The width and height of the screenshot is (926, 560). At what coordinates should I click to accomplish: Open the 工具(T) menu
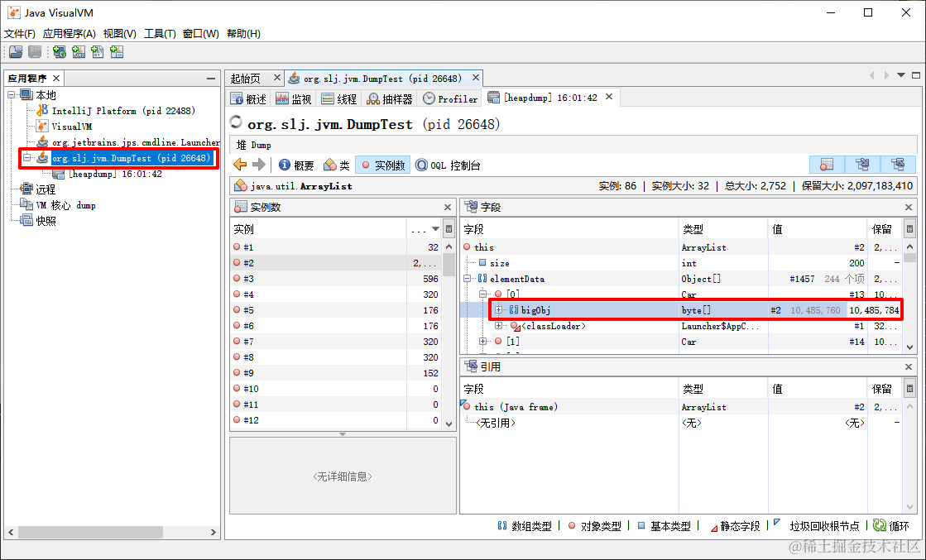click(160, 34)
